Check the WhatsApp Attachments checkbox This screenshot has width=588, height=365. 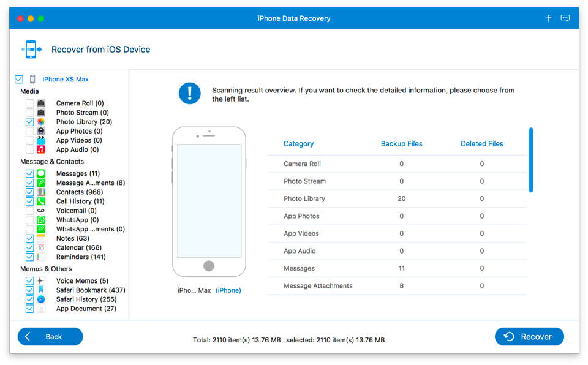click(29, 229)
